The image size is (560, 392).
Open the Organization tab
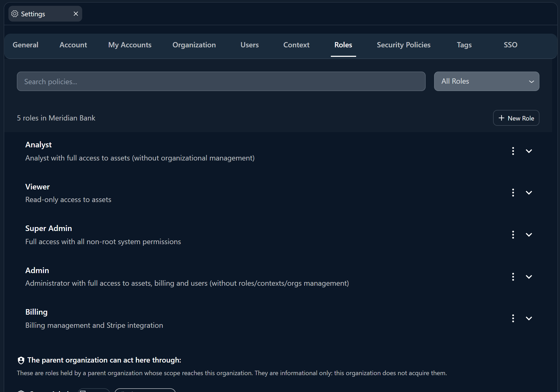pyautogui.click(x=194, y=45)
